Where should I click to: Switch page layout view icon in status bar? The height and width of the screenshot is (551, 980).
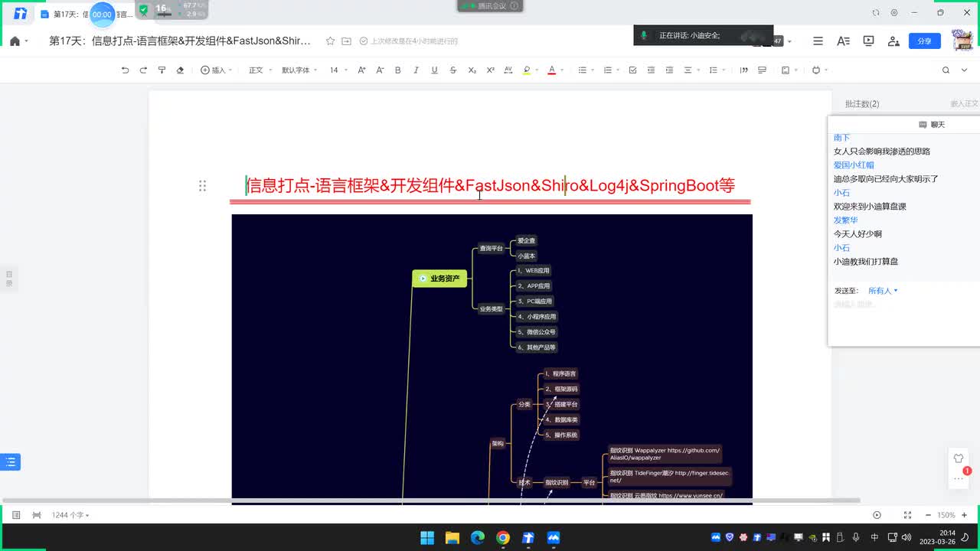pos(37,515)
